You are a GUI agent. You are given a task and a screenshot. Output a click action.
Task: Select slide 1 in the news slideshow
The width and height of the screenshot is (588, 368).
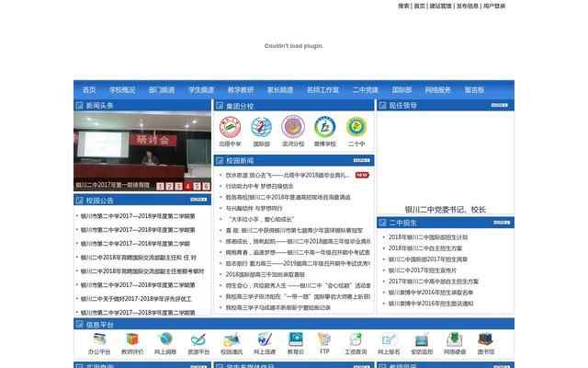click(161, 186)
